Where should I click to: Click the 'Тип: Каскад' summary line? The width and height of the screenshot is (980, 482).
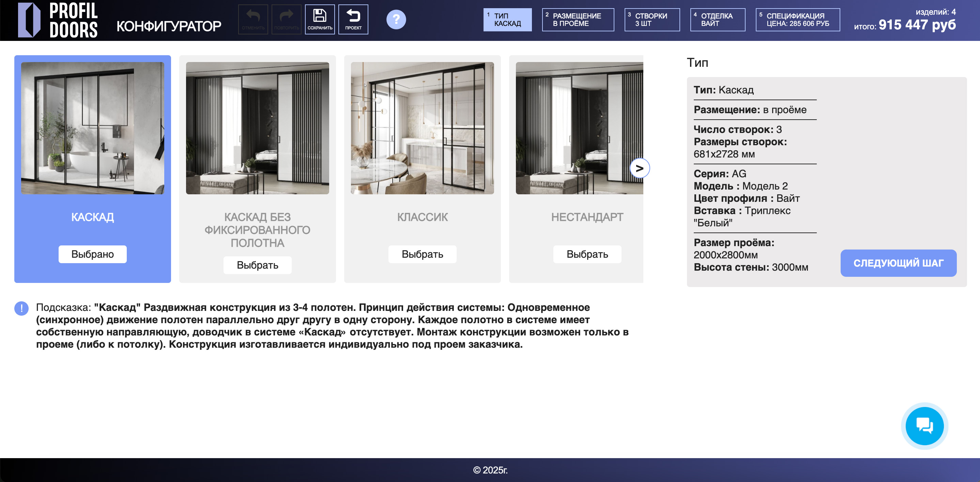pos(724,90)
